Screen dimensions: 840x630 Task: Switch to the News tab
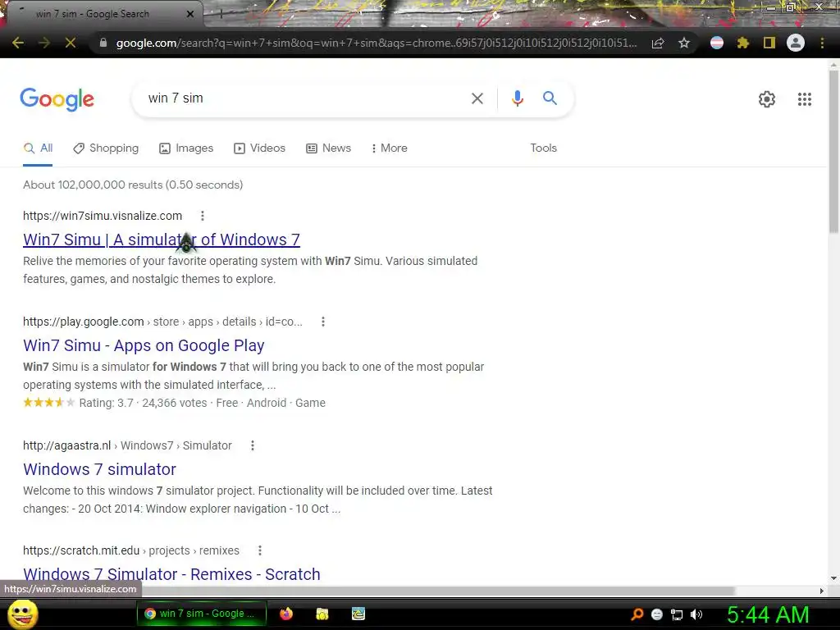328,148
